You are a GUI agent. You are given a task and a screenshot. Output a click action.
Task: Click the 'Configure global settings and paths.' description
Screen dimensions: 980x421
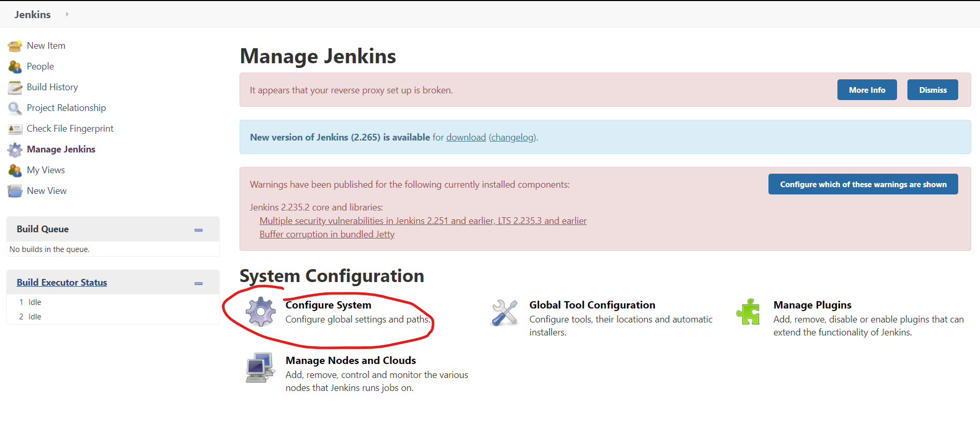[358, 319]
